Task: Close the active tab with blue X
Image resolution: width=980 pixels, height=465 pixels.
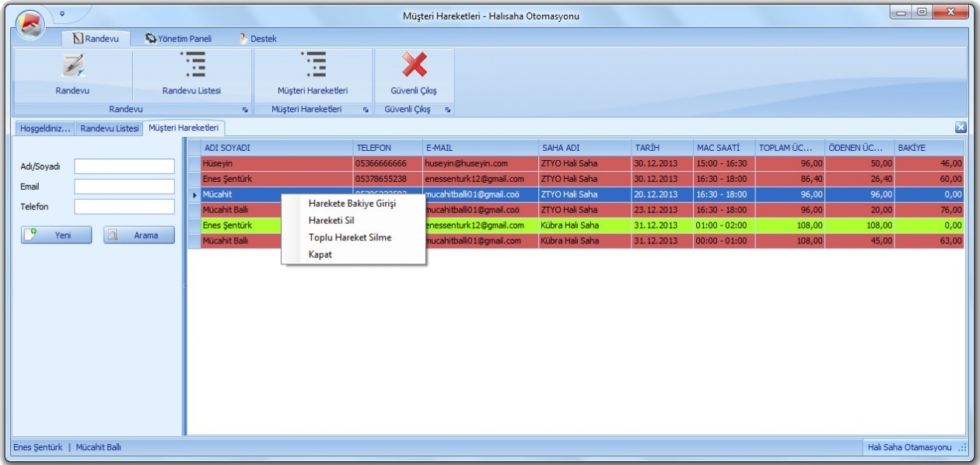Action: point(961,128)
